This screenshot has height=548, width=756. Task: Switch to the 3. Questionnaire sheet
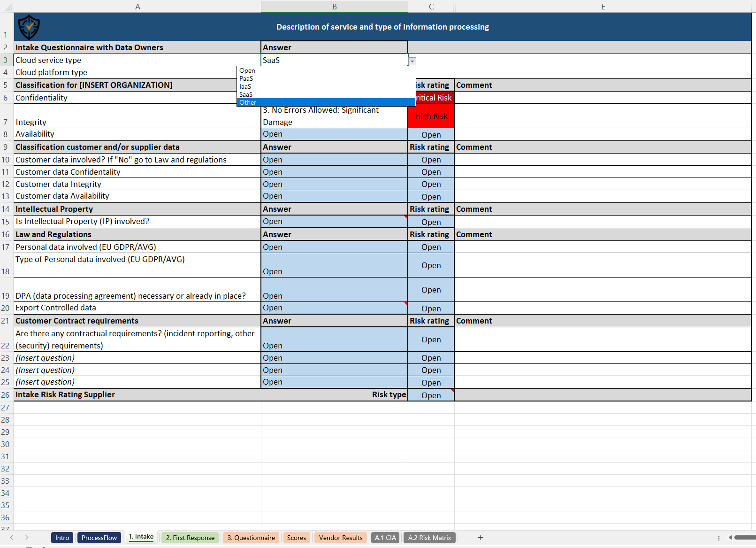point(251,537)
